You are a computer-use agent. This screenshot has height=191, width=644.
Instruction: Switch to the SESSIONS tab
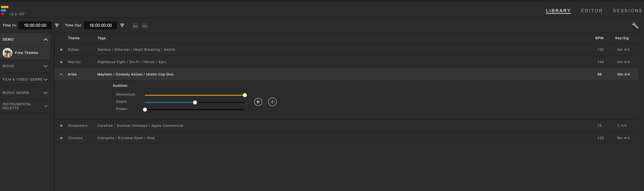[627, 11]
